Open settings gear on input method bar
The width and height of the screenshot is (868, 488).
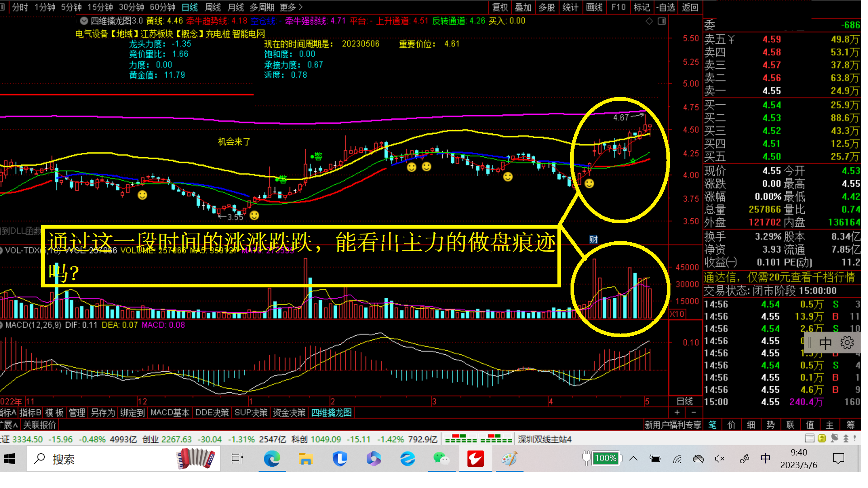[847, 343]
